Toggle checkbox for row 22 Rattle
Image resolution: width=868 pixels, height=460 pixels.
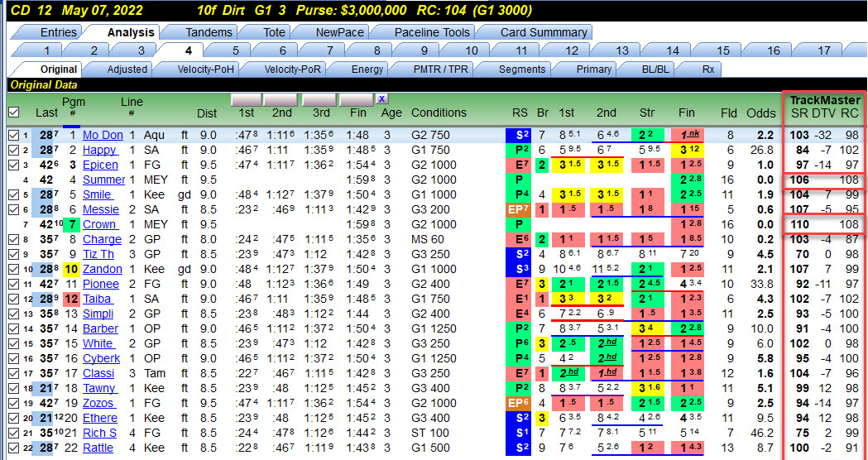coord(13,448)
